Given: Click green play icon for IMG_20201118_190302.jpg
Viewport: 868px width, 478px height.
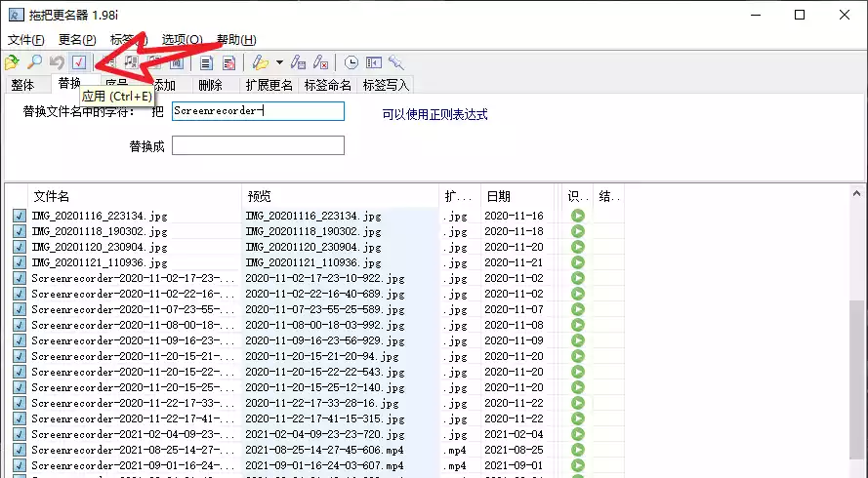Looking at the screenshot, I should [578, 231].
